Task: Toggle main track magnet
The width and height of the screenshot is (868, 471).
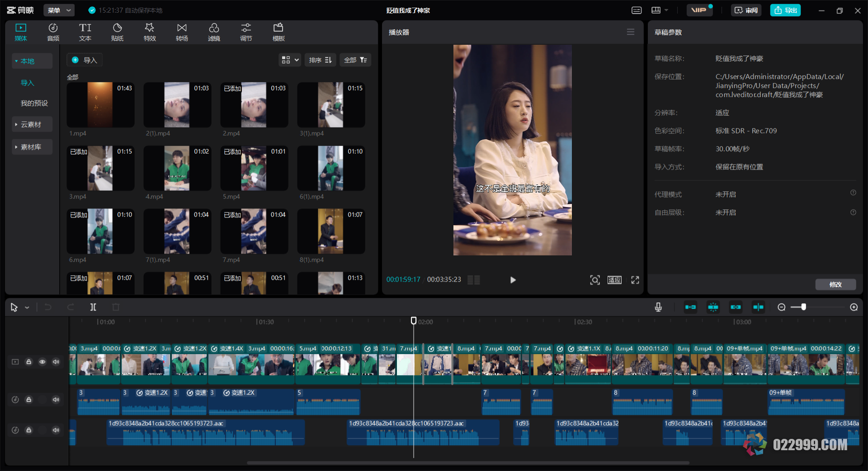Action: (690, 307)
